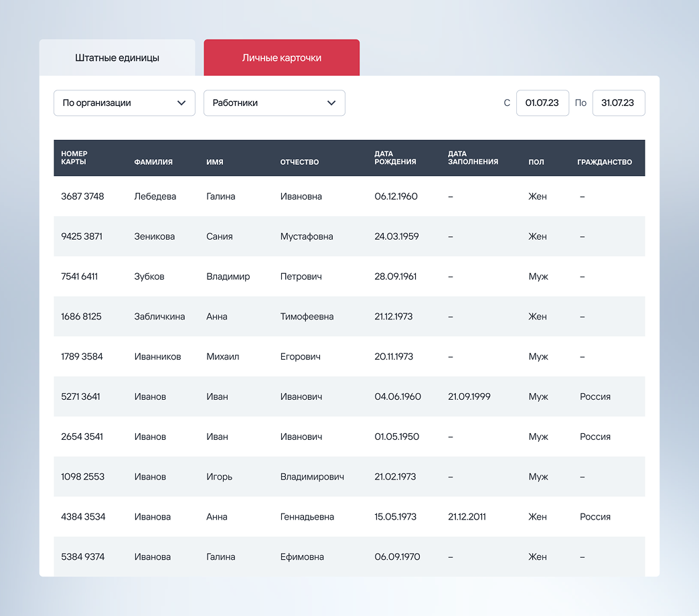Open card number 9425 3871
Image resolution: width=699 pixels, height=616 pixels.
[82, 236]
